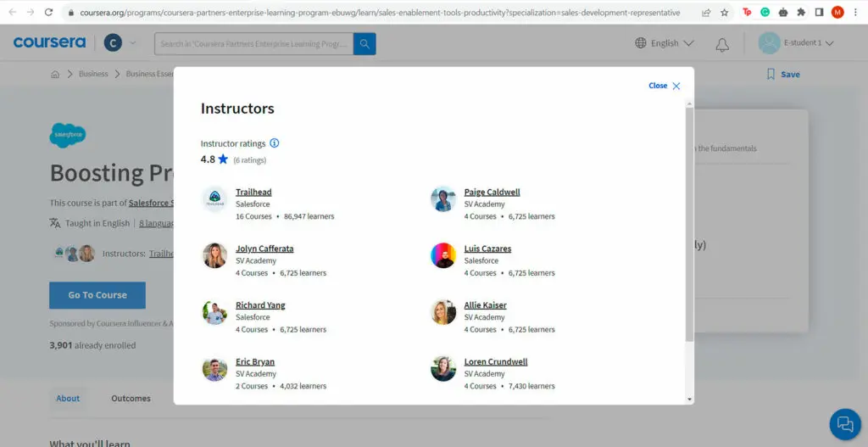Click Eric Bryan's avatar photo
Screen dimensions: 868x447
click(x=214, y=369)
